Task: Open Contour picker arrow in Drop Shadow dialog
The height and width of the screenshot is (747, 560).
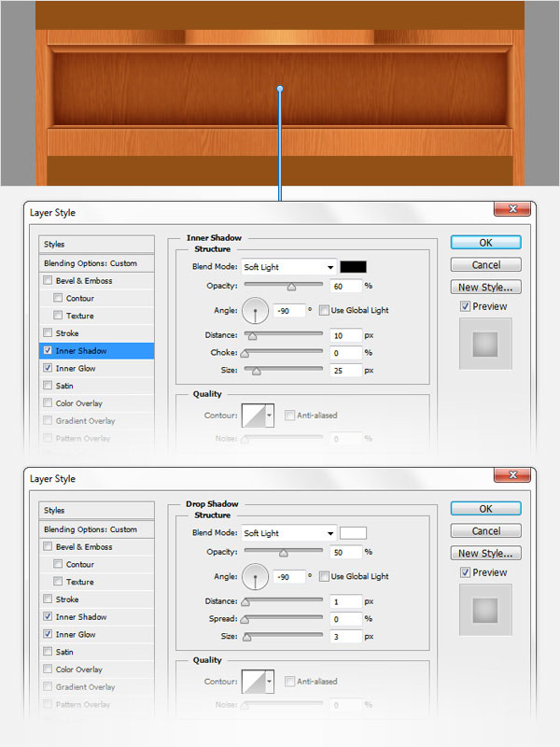Action: (270, 682)
